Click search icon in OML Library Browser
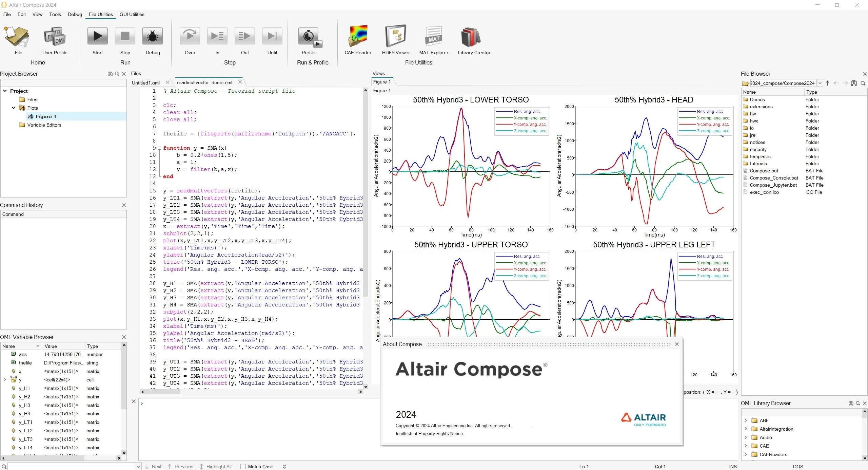Image resolution: width=868 pixels, height=470 pixels. pos(858,403)
